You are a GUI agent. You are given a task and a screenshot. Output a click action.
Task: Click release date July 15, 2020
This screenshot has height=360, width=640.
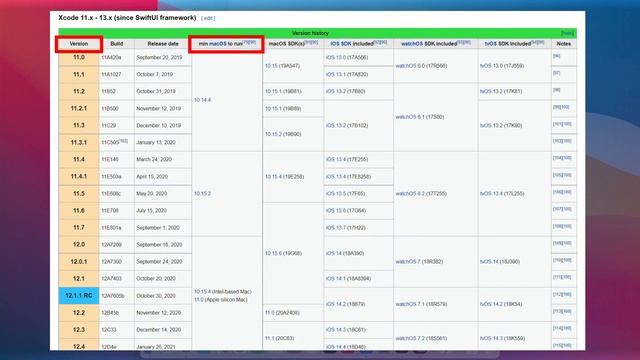(151, 211)
